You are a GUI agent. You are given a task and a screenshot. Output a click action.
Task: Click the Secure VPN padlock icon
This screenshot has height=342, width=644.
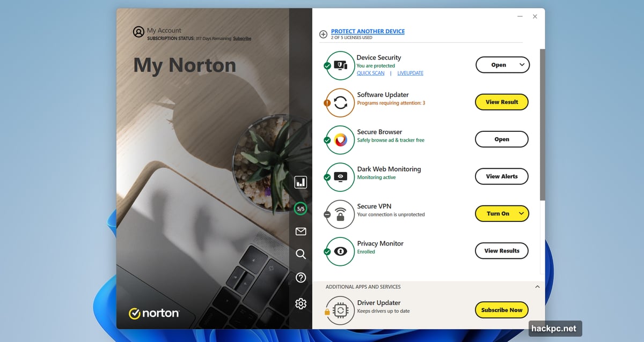[x=340, y=213]
